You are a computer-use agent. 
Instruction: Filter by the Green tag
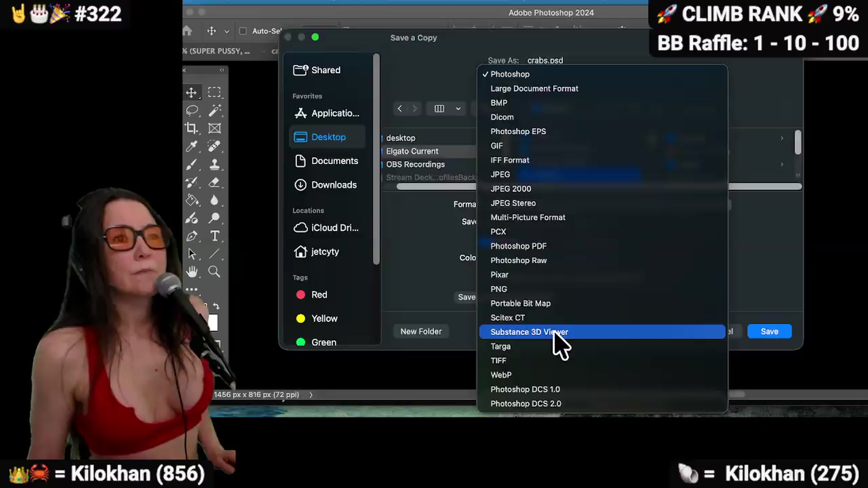(x=327, y=342)
